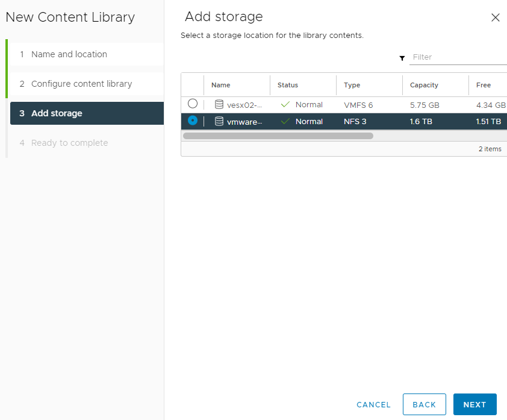
Task: Close the Add storage dialog with X
Action: [x=496, y=17]
